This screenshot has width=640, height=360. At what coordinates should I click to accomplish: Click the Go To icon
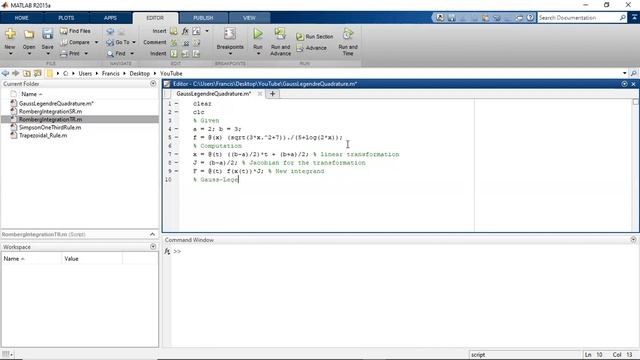[x=110, y=42]
